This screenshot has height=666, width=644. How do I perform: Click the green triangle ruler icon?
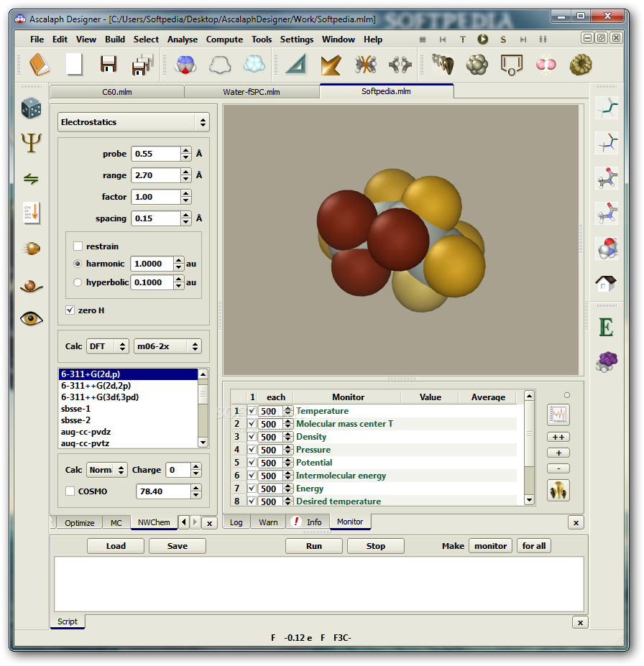click(x=297, y=65)
